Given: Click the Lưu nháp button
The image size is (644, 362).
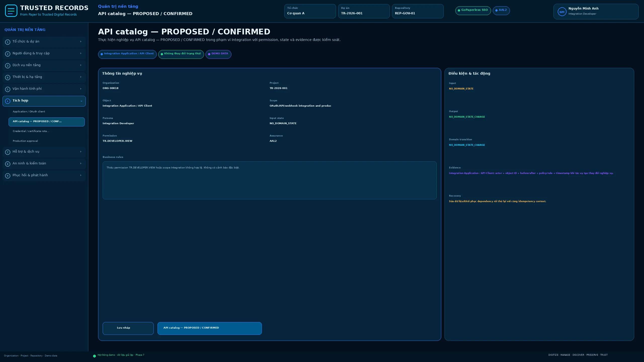Looking at the screenshot, I should (128, 328).
